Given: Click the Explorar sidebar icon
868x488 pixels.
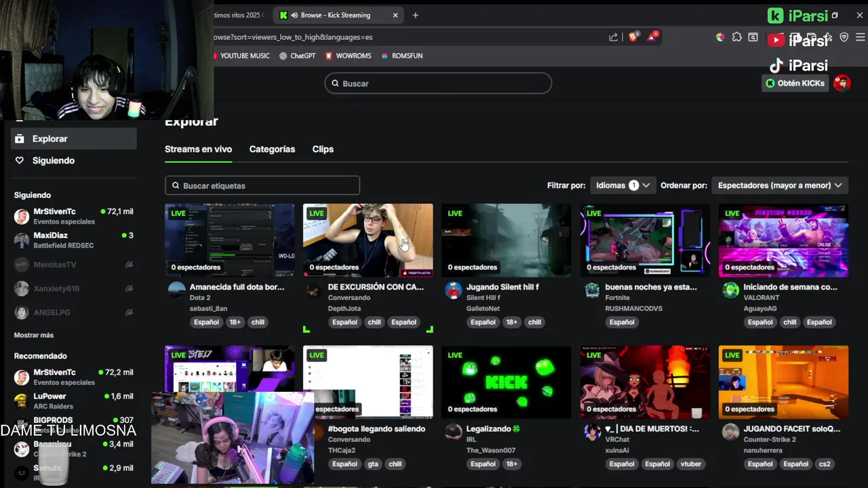Looking at the screenshot, I should [20, 138].
